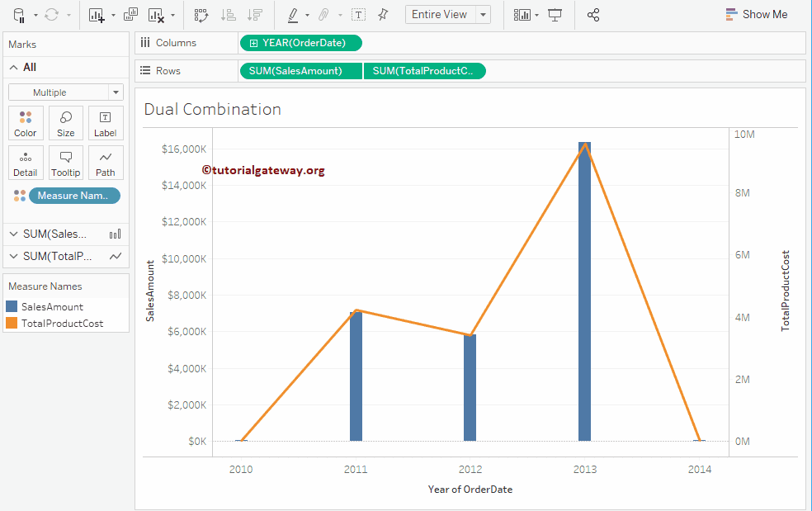Click the clear sheet icon
The image size is (812, 511).
156,15
